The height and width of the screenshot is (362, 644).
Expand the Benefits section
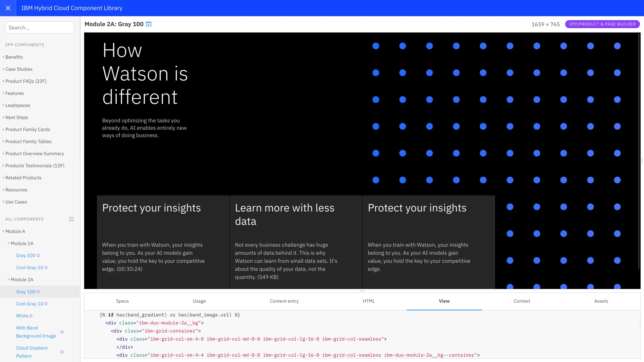pyautogui.click(x=14, y=57)
